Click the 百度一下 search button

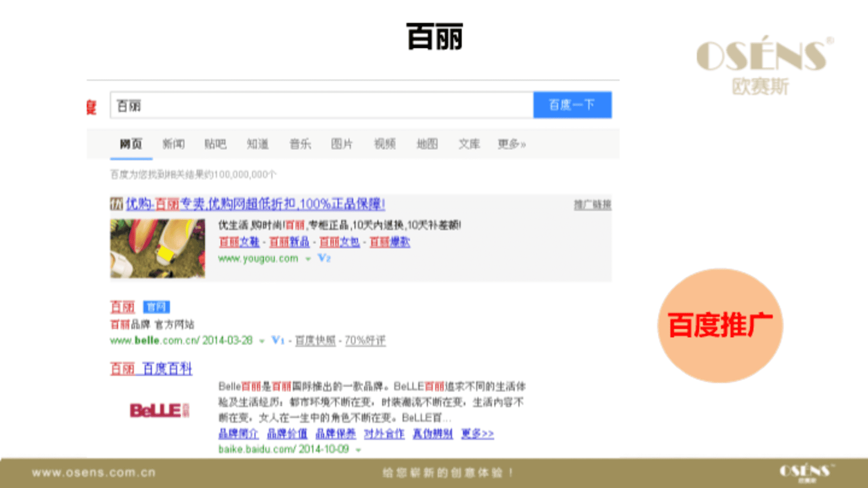(572, 105)
